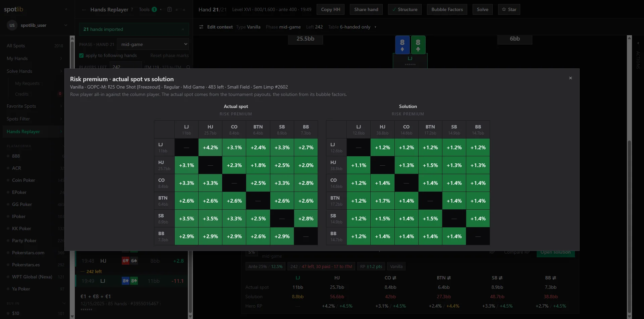
Task: Click the 8 of diamonds card in 19:49 hand row
Action: click(125, 281)
